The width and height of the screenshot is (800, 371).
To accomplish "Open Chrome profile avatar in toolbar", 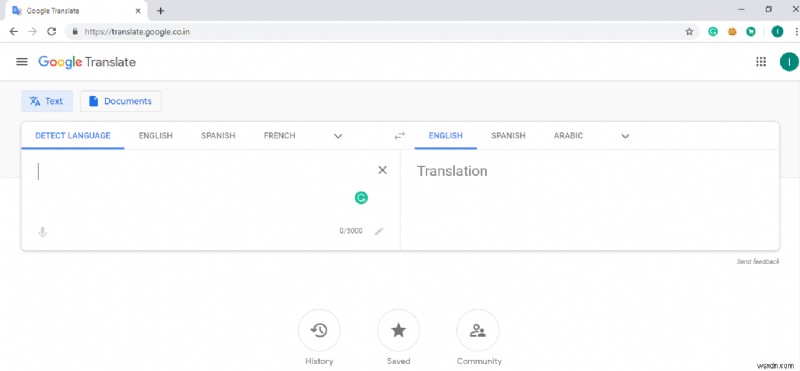I will coord(777,32).
